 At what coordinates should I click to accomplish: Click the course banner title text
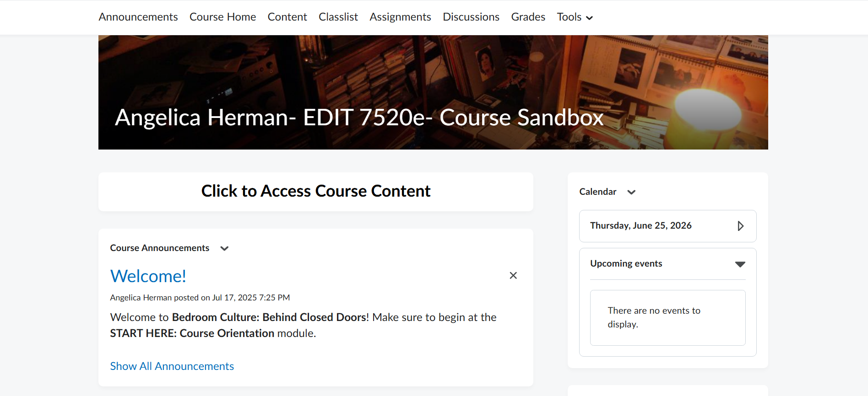click(359, 118)
